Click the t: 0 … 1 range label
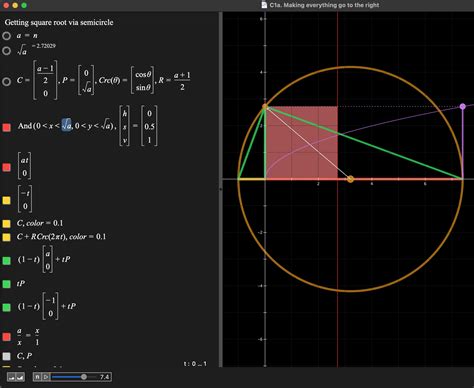The width and height of the screenshot is (474, 388). pyautogui.click(x=195, y=364)
